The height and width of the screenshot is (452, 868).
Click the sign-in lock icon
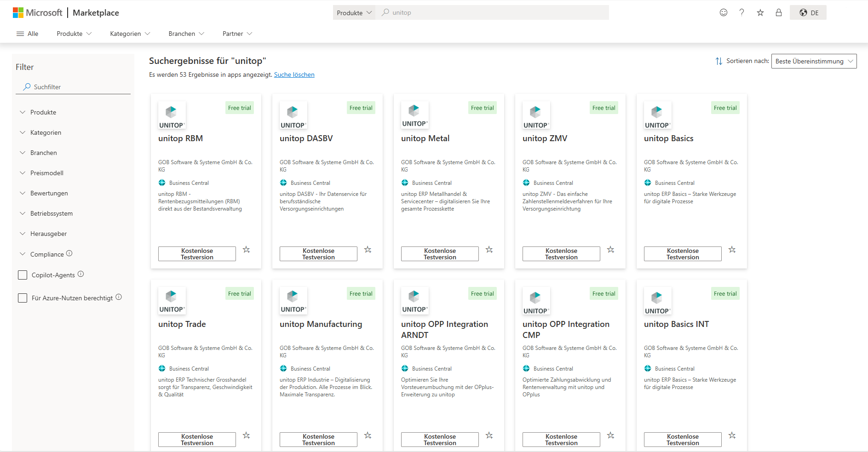click(x=779, y=12)
